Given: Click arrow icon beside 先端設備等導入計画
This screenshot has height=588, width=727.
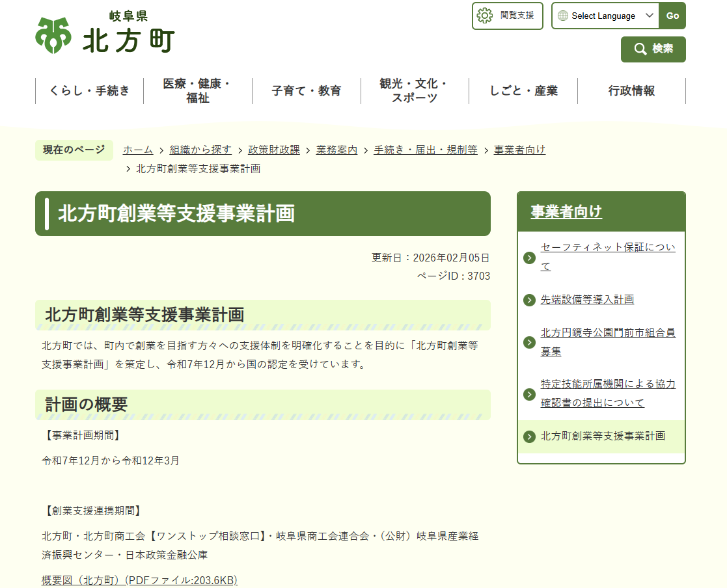Looking at the screenshot, I should coord(529,300).
